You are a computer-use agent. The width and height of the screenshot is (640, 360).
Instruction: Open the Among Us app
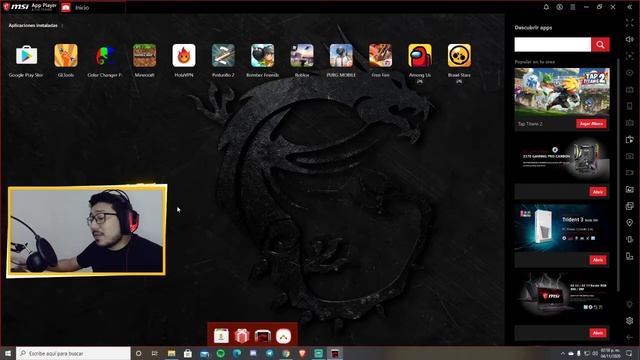[x=420, y=56]
